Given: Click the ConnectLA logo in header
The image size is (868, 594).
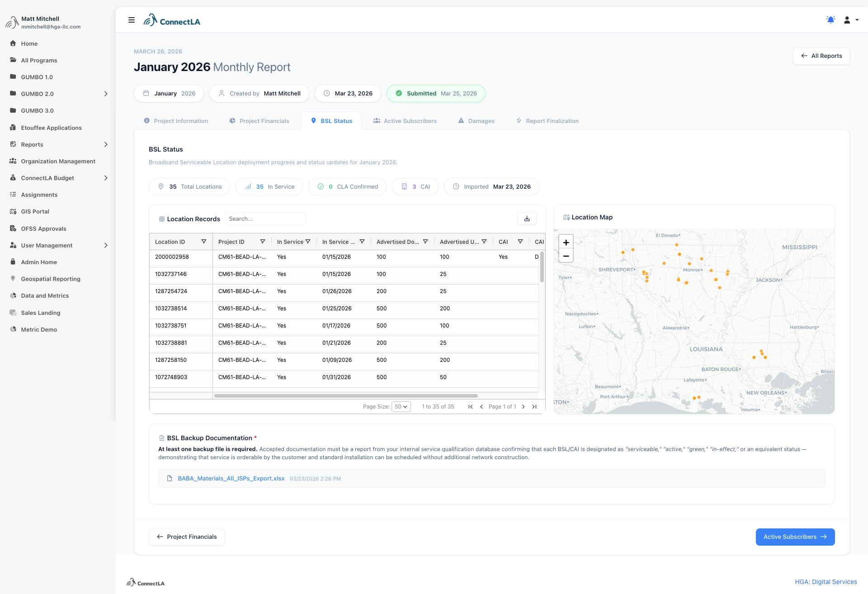Looking at the screenshot, I should pos(172,20).
